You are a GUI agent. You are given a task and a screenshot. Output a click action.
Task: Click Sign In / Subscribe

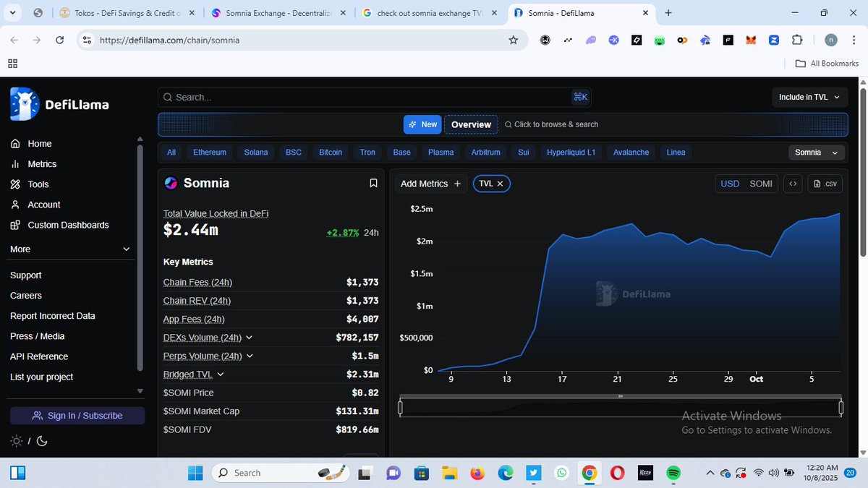(x=77, y=416)
